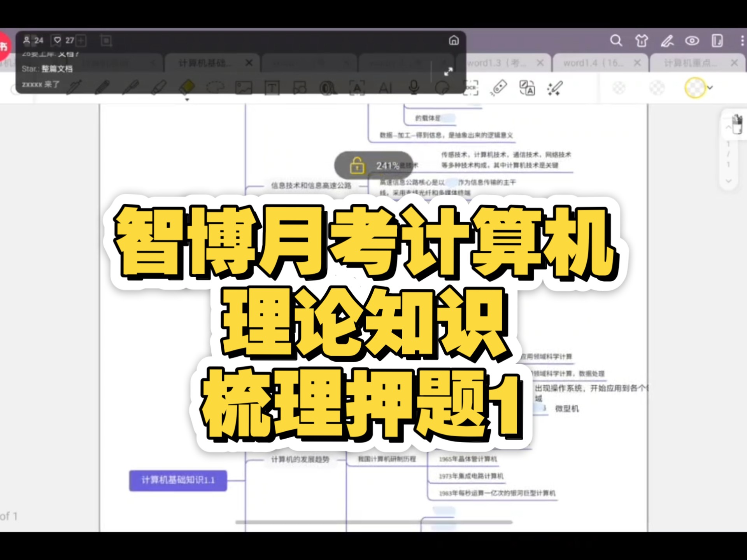Click the 1973年集成电路计算机 text

[x=471, y=476]
